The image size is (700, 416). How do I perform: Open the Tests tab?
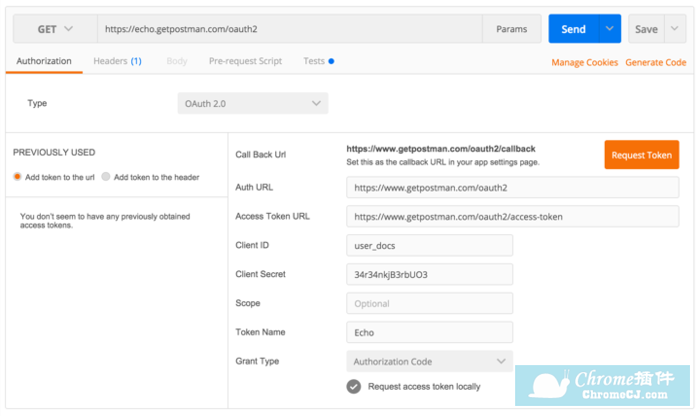click(314, 61)
